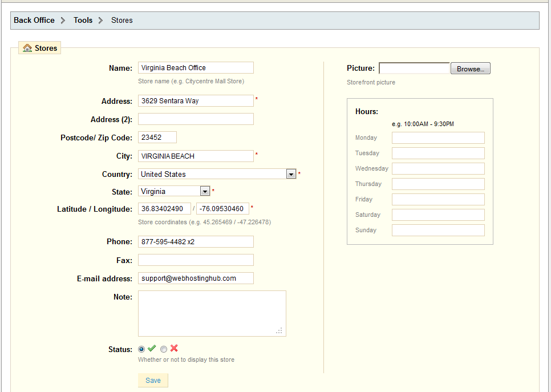The height and width of the screenshot is (392, 551).
Task: Click the red X disabled icon
Action: (x=174, y=349)
